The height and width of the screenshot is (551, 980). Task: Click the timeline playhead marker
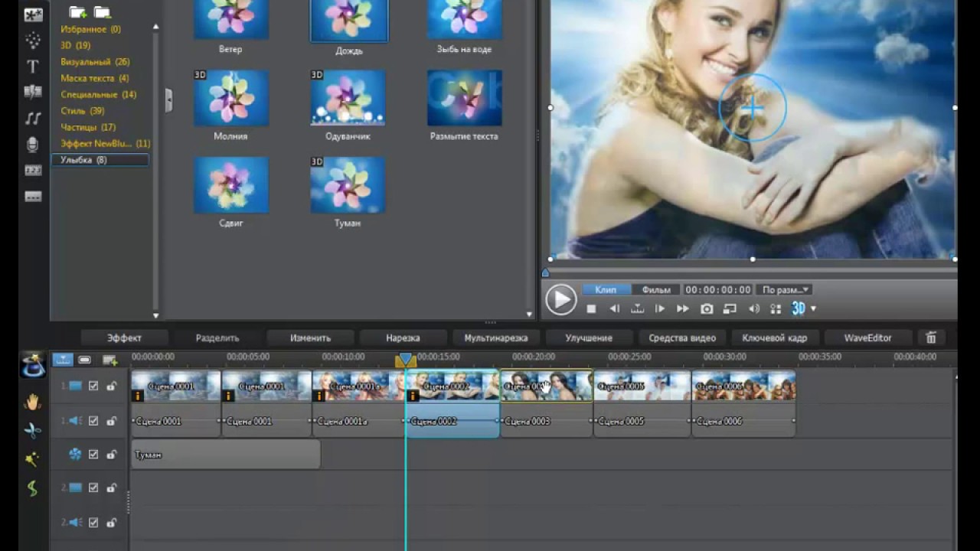[x=405, y=360]
